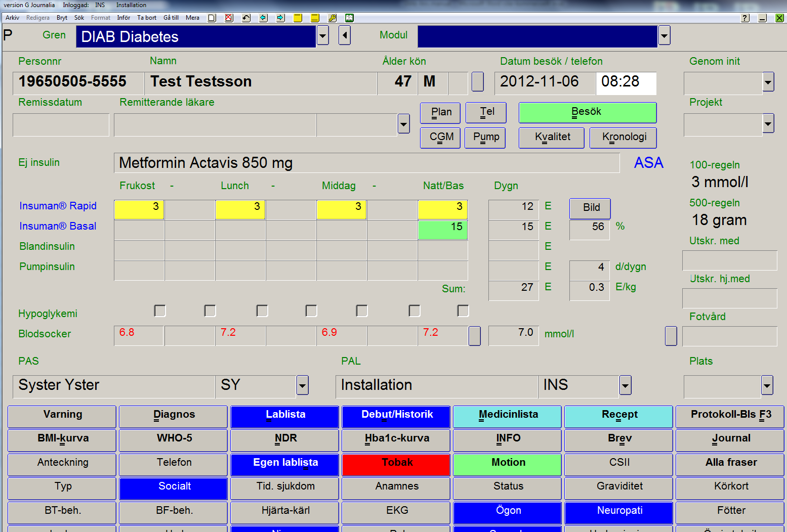The width and height of the screenshot is (787, 532).
Task: Open the Modul dropdown arrow
Action: [665, 35]
